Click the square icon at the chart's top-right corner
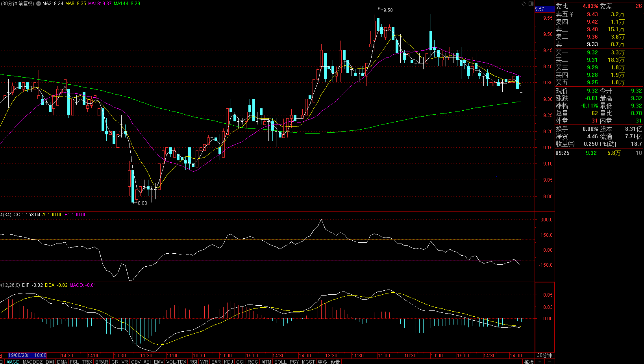Image resolution: width=644 pixels, height=364 pixels. tap(531, 4)
